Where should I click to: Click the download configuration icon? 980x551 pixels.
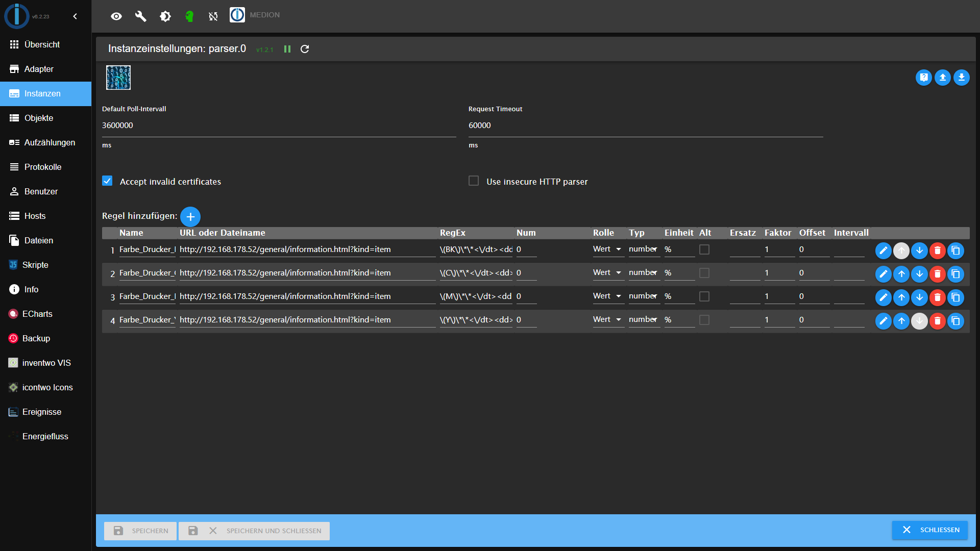962,78
